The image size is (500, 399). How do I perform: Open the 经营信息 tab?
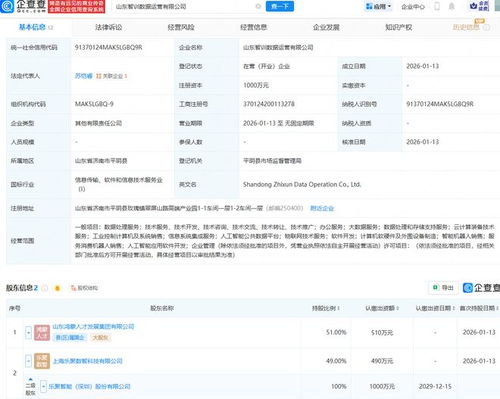[x=254, y=27]
